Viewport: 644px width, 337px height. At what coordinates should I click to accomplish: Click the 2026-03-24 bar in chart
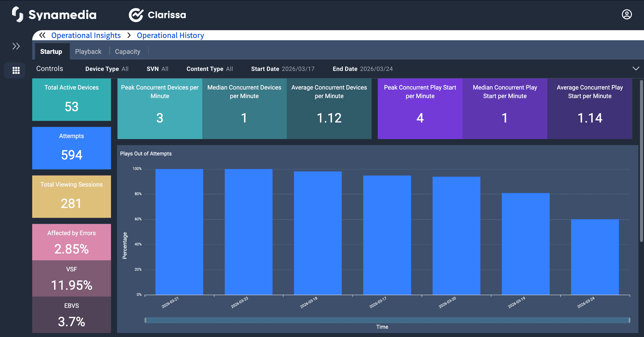595,257
